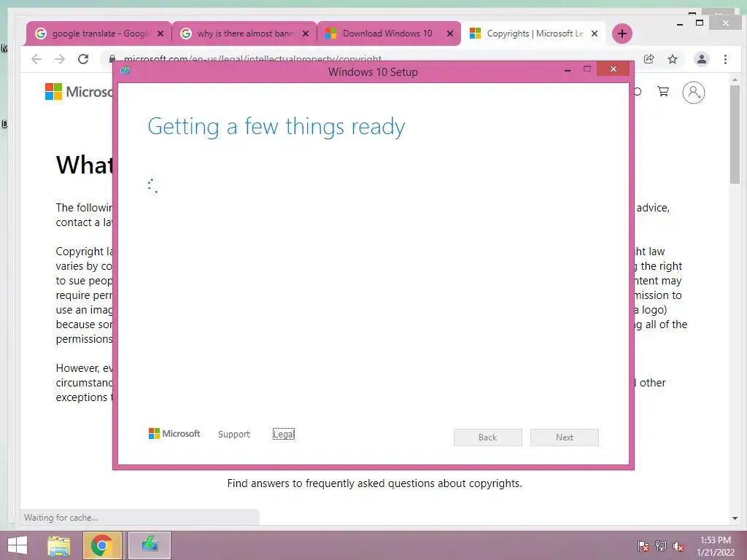The width and height of the screenshot is (747, 560).
Task: Open File Explorer from taskbar
Action: [x=58, y=545]
